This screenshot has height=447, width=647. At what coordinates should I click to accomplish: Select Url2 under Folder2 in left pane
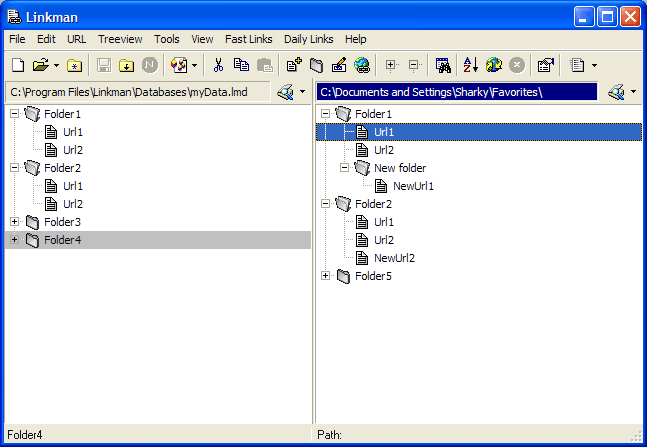73,204
